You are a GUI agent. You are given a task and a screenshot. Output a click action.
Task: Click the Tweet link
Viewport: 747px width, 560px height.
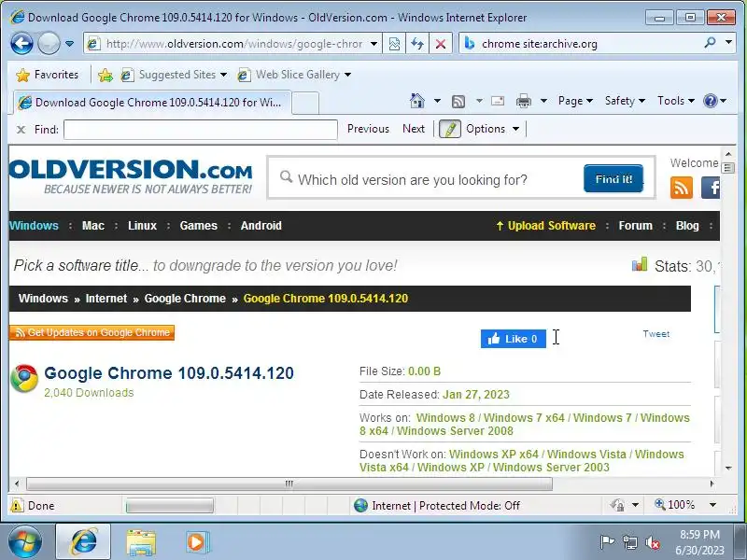(x=656, y=334)
